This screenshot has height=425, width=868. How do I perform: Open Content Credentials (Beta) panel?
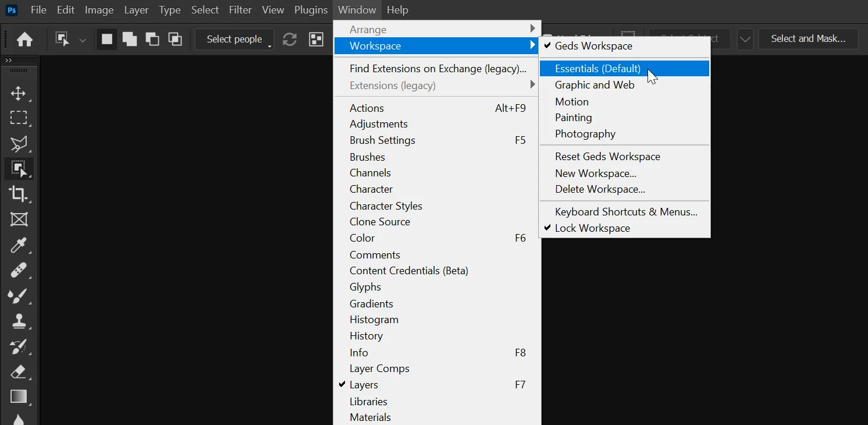click(437, 271)
